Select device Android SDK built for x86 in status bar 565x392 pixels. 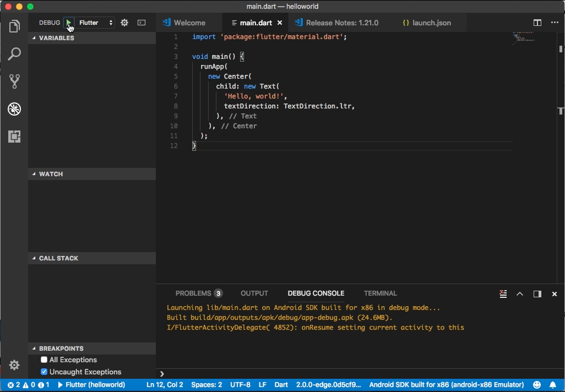[447, 385]
